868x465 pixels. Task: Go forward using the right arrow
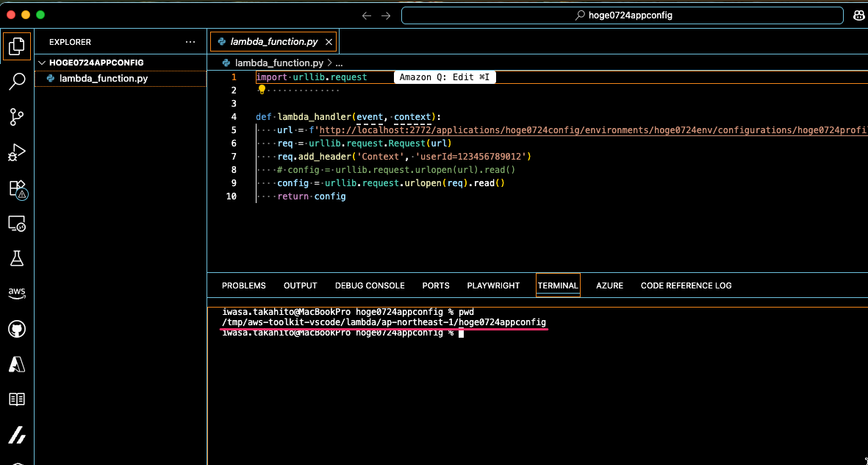(x=386, y=15)
